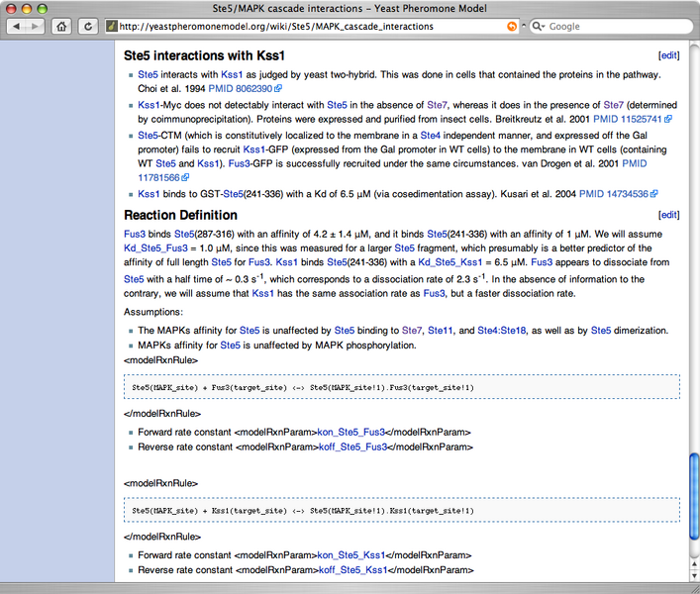Click the scrollbar up arrow

[x=694, y=563]
